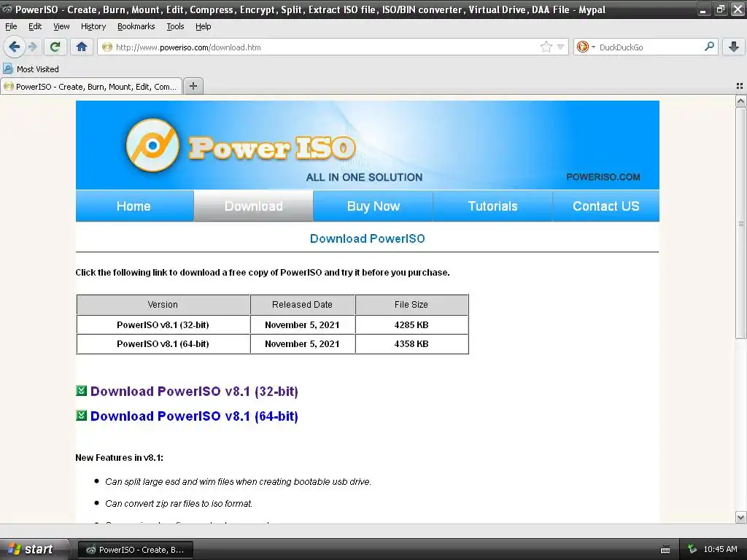Click the File Size column header

click(x=411, y=305)
